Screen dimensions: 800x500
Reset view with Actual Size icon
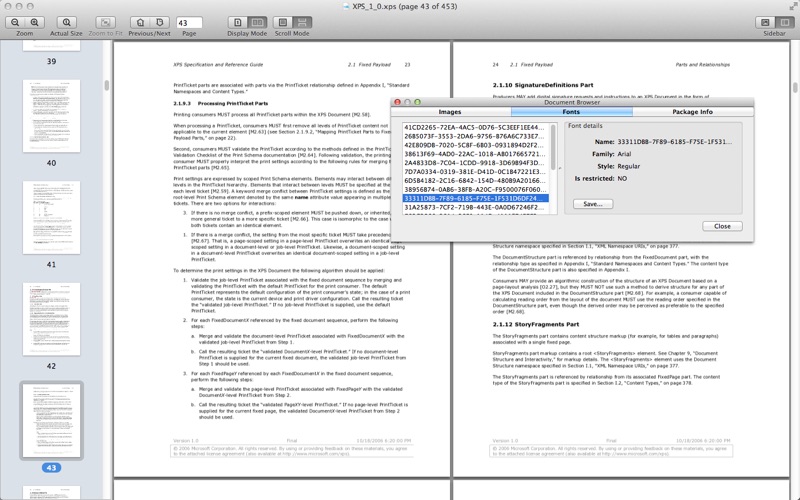pos(66,22)
